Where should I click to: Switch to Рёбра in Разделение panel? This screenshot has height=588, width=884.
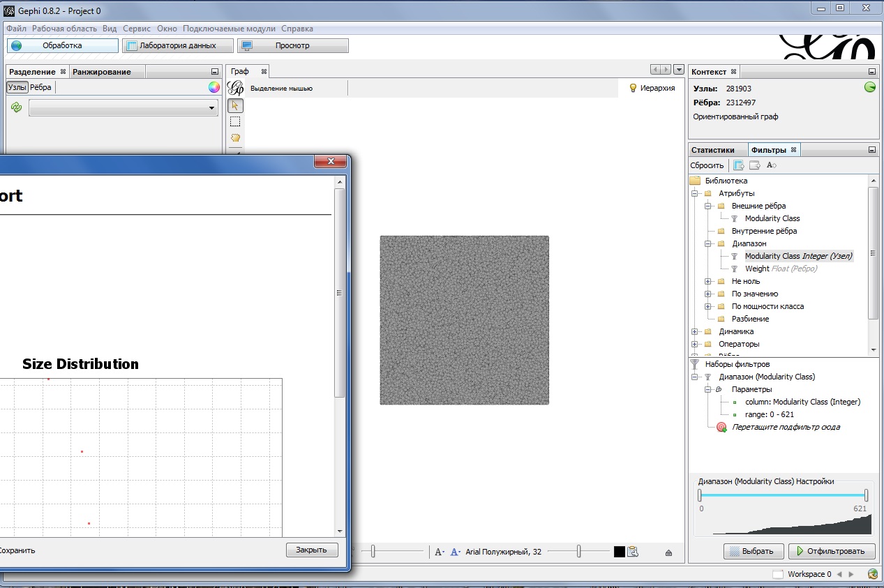[40, 87]
